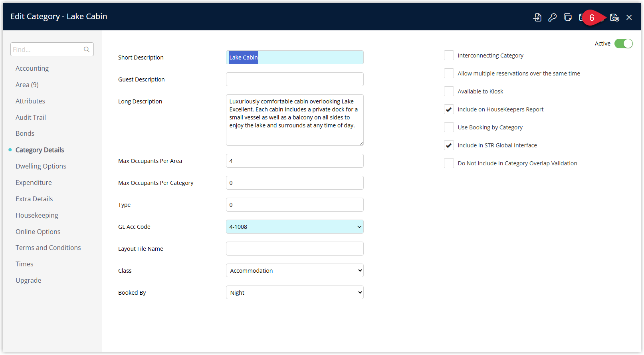Click the Type field containing 0
This screenshot has height=355, width=644.
295,205
